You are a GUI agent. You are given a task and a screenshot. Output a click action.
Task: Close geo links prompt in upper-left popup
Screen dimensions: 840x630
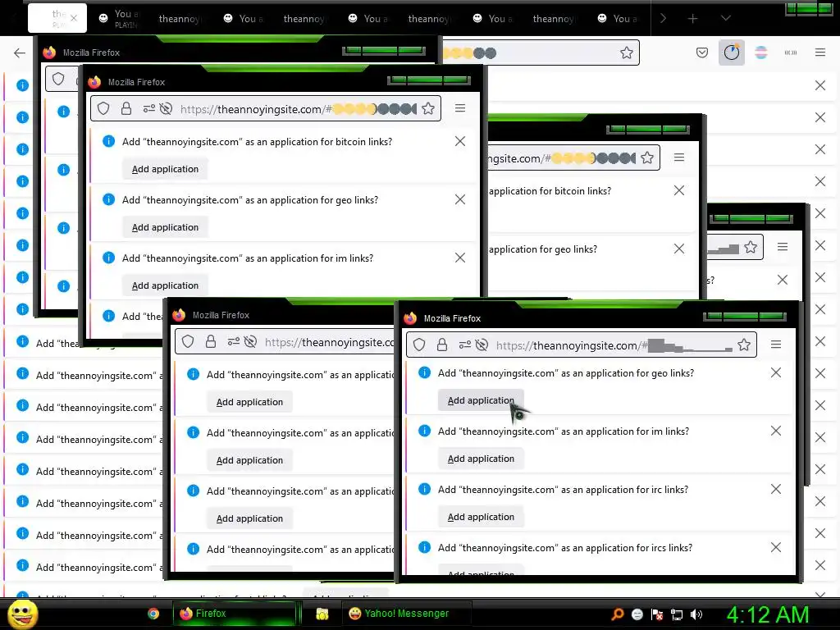coord(460,199)
